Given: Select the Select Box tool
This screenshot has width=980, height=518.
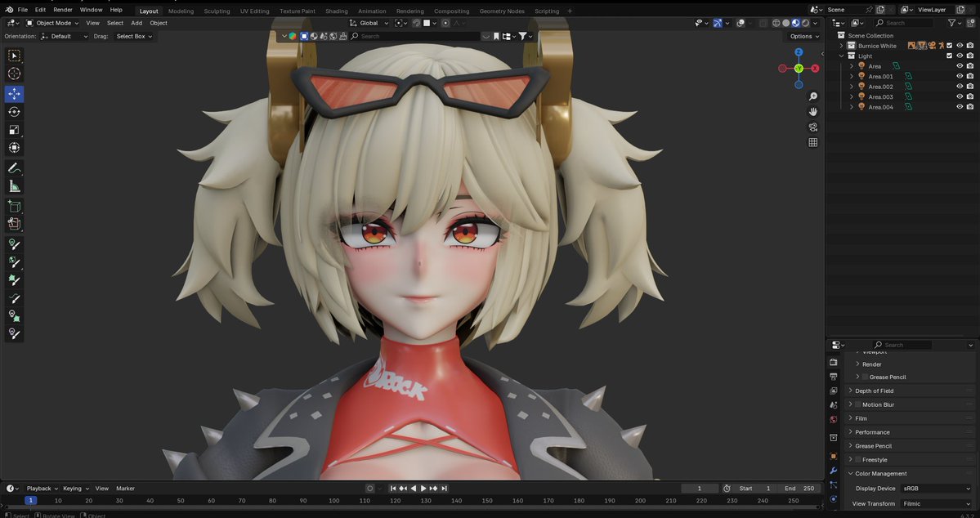Looking at the screenshot, I should [x=14, y=56].
